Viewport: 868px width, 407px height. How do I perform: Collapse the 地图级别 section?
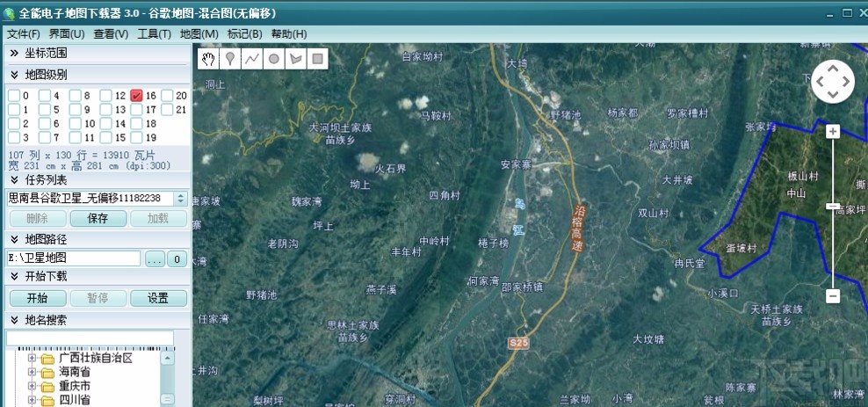tap(14, 75)
